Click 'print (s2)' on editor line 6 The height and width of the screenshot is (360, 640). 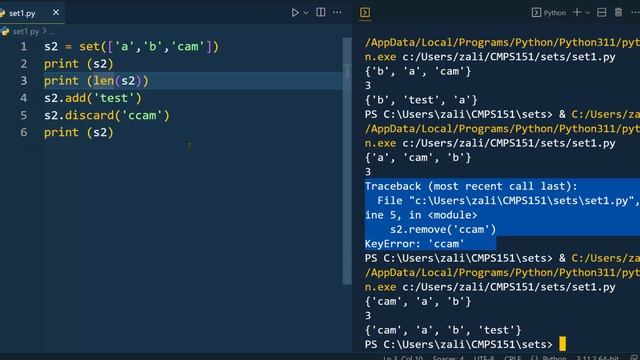pos(79,132)
